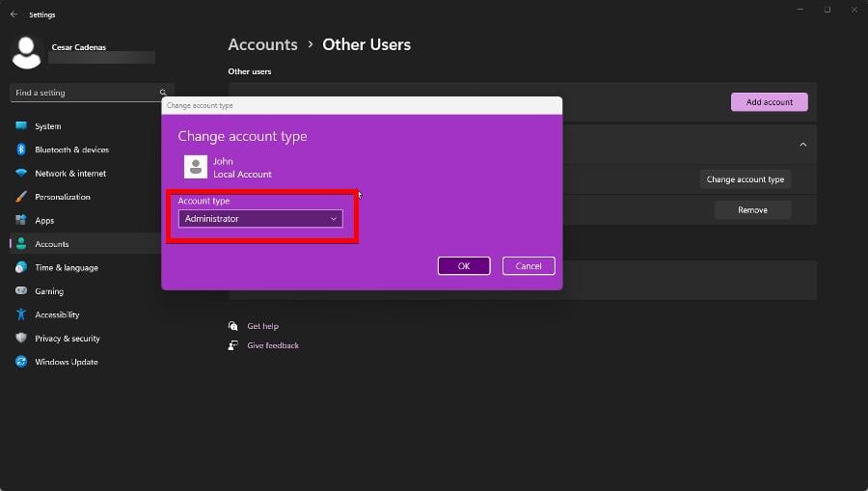Click the Apps grid icon
868x491 pixels.
pyautogui.click(x=21, y=220)
